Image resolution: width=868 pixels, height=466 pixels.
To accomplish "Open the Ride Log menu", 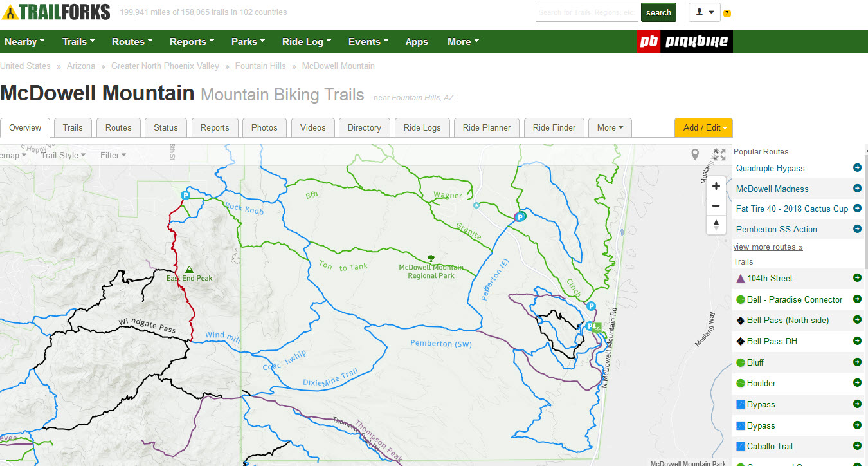I will click(307, 42).
